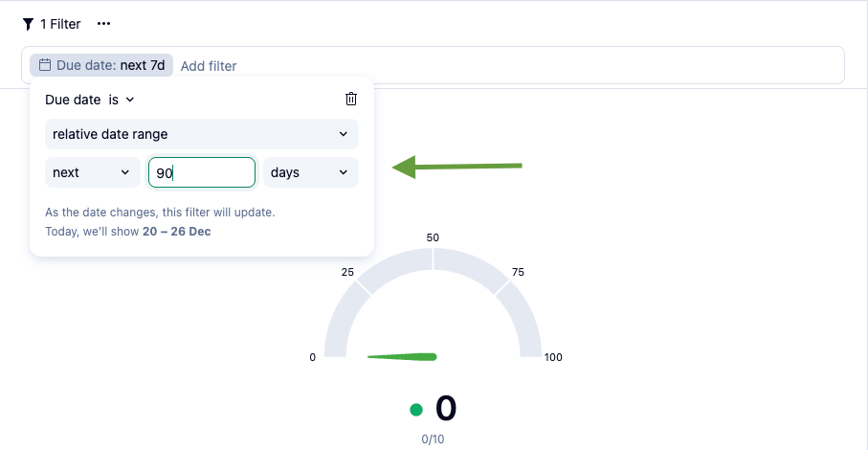Click the "0/10" progress label
The width and height of the screenshot is (868, 450).
[x=434, y=439]
